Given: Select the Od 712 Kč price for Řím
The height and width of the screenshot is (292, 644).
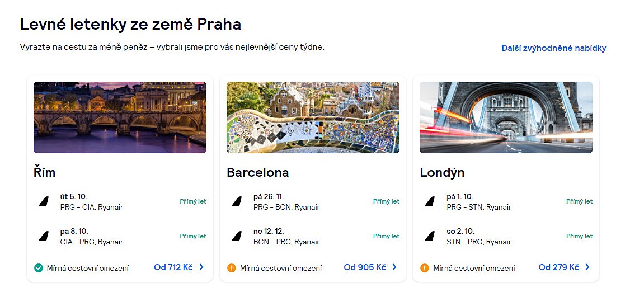Looking at the screenshot, I should click(173, 267).
